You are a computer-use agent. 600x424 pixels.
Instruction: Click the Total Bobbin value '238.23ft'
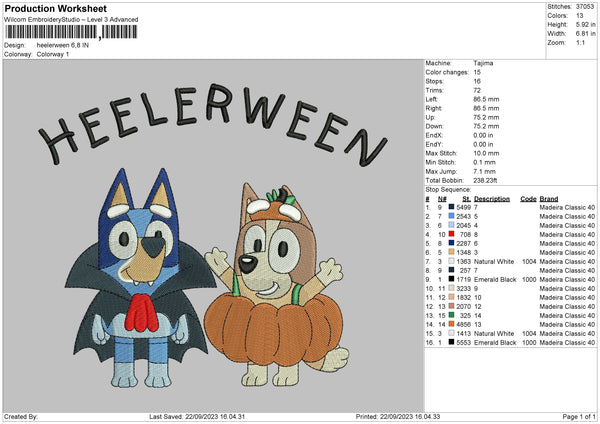pyautogui.click(x=485, y=180)
